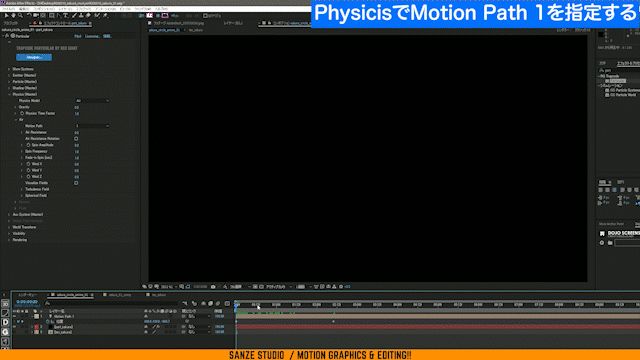
Task: Open the File menu
Action: tap(8, 9)
